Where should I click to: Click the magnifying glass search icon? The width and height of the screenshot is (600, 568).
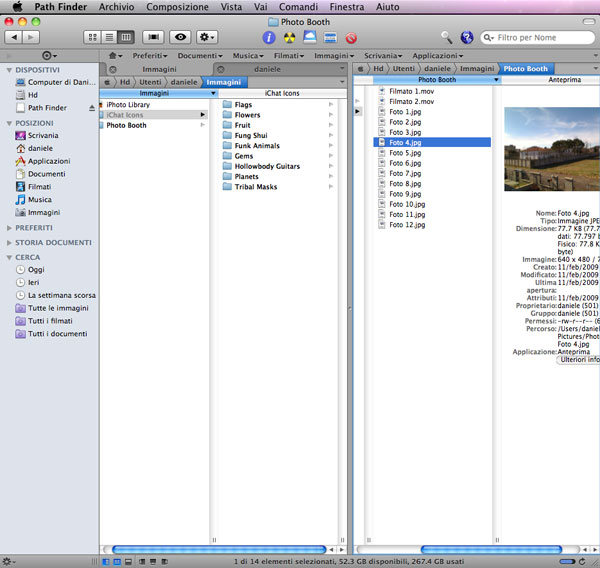coord(446,37)
